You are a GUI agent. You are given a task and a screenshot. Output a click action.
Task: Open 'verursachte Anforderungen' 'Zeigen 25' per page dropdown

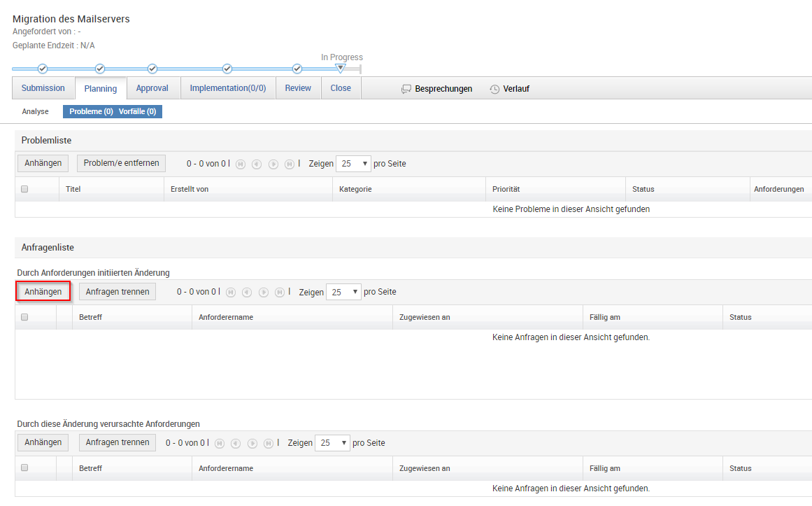[x=332, y=443]
